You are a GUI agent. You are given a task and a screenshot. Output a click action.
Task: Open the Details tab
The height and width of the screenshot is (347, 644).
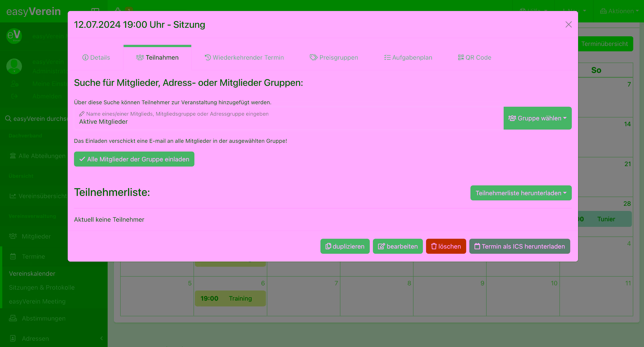coord(96,58)
